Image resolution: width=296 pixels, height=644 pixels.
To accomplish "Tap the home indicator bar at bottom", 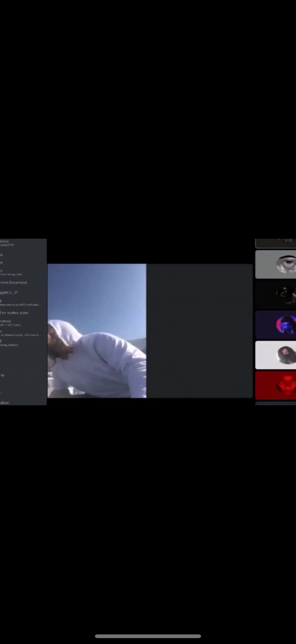I will [148, 636].
